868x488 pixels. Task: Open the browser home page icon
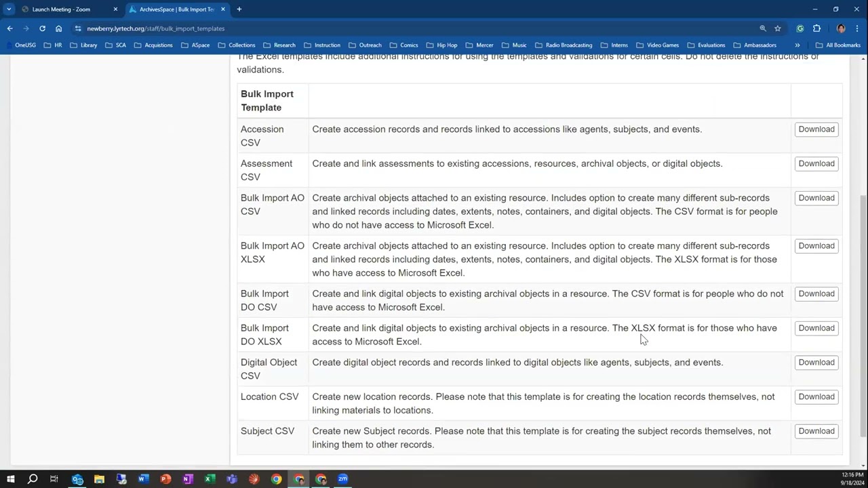pos(58,28)
